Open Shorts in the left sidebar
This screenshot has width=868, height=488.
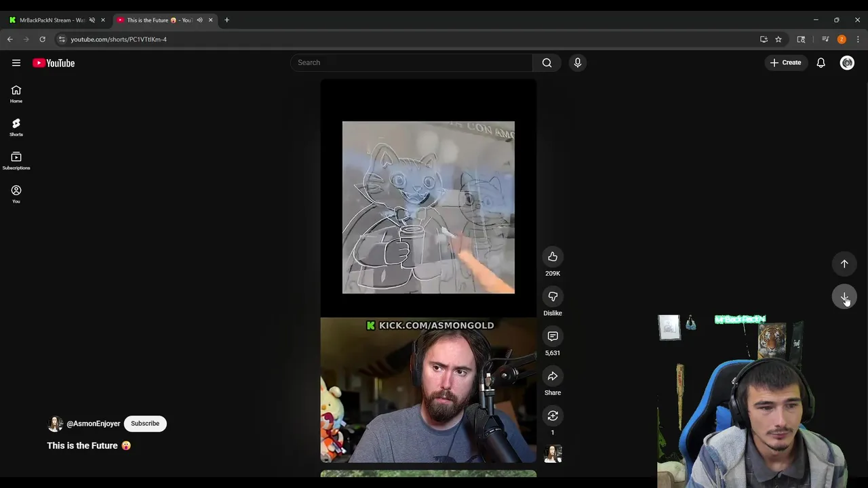tap(16, 127)
